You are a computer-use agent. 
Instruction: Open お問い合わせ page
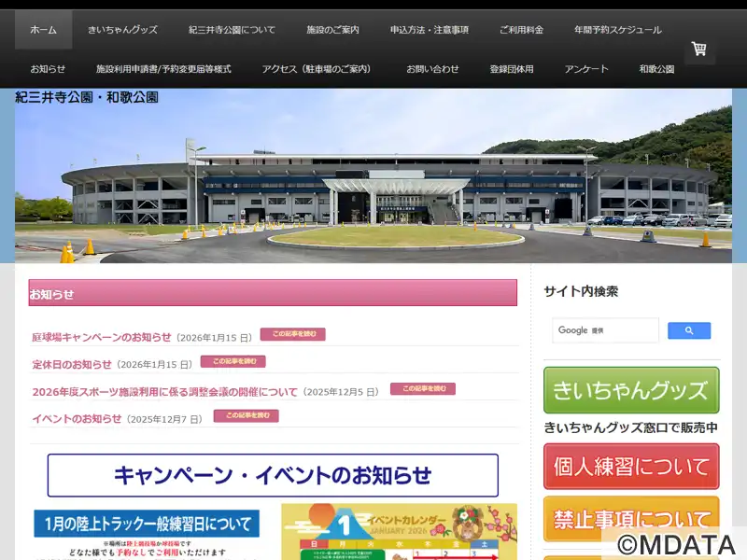tap(432, 69)
